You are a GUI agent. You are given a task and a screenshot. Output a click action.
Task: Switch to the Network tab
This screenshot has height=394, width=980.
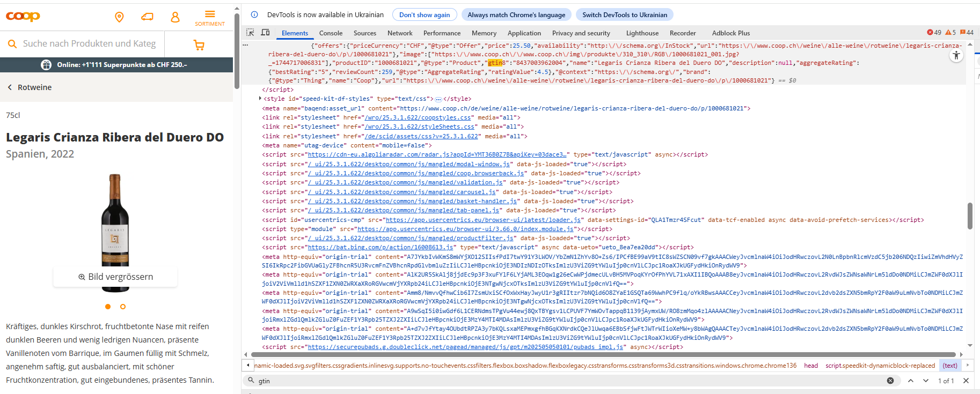pyautogui.click(x=400, y=33)
